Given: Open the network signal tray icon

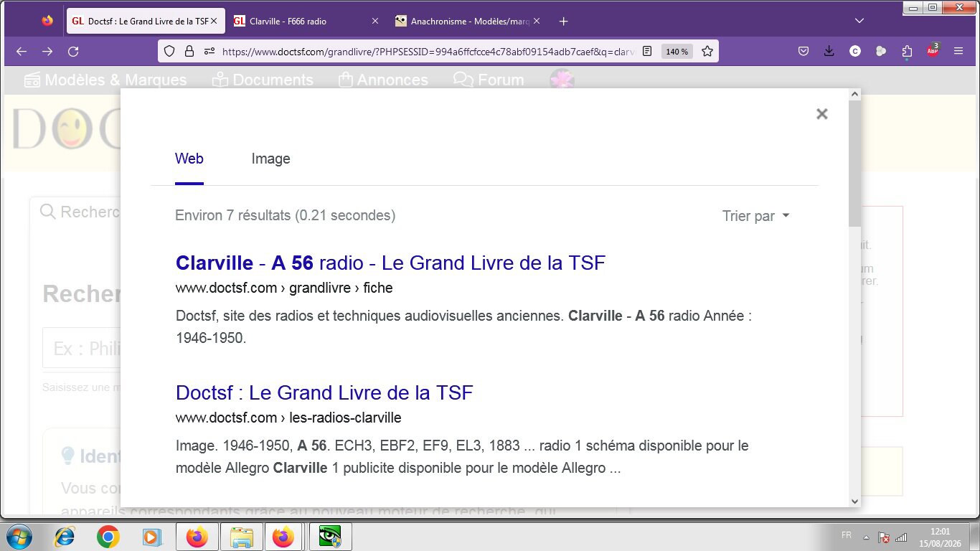Looking at the screenshot, I should [902, 537].
